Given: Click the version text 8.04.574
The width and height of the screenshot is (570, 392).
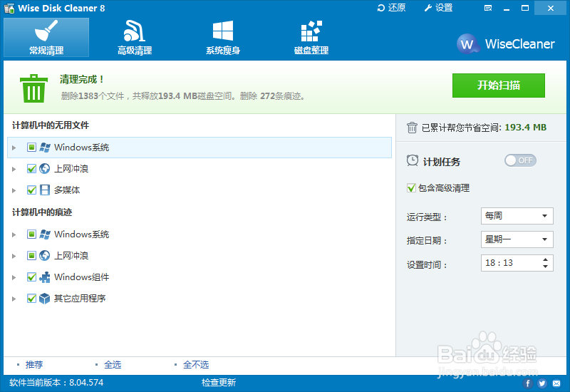Looking at the screenshot, I should click(x=86, y=383).
